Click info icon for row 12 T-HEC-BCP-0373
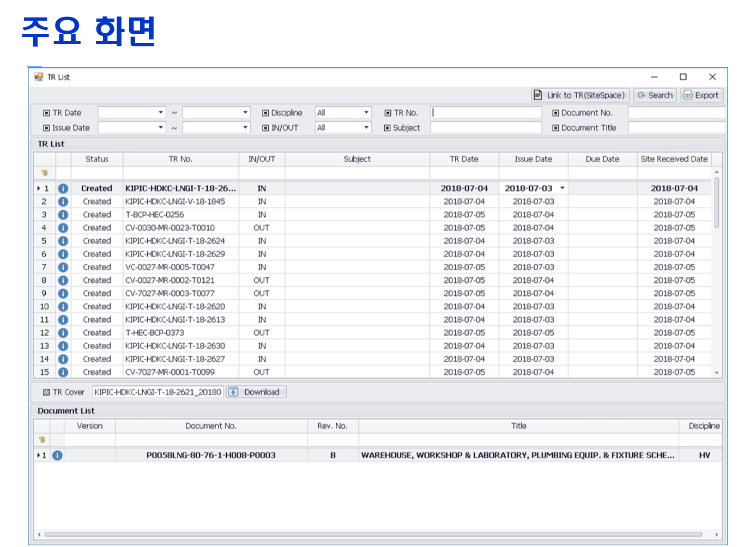 (63, 333)
